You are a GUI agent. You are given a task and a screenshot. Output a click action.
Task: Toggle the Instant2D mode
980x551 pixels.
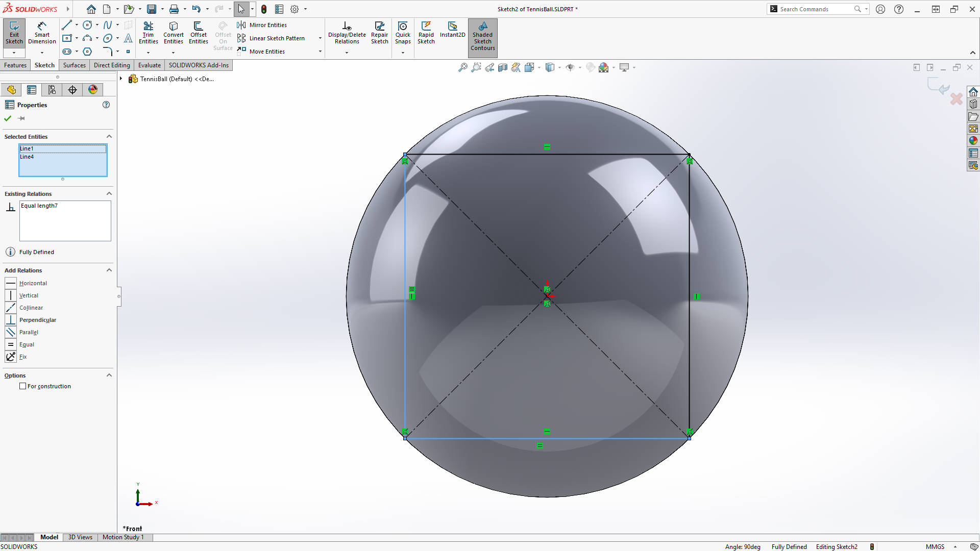(x=452, y=31)
